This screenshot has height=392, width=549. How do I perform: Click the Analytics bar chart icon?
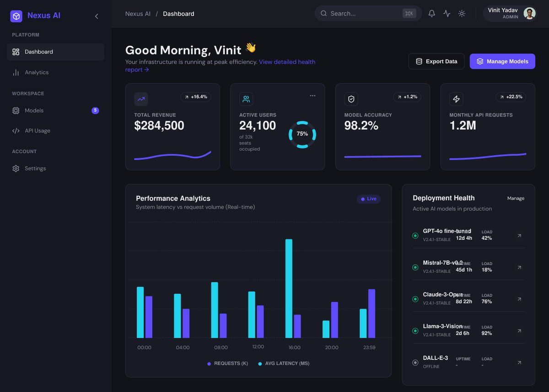point(16,72)
